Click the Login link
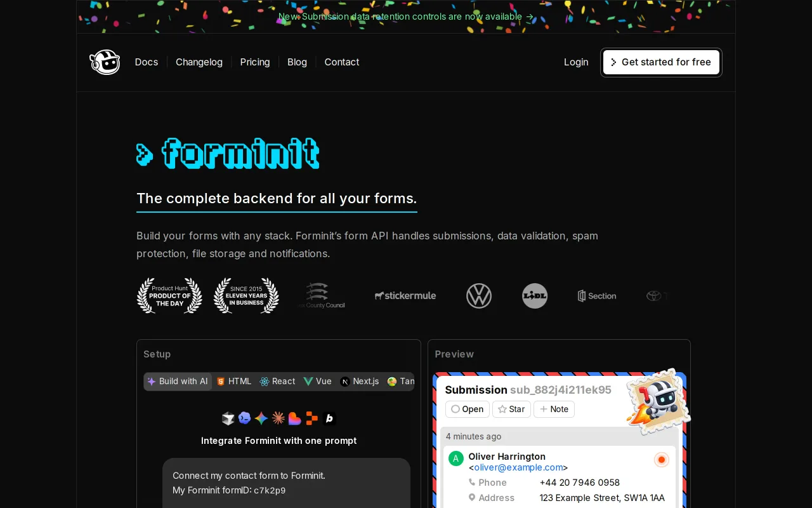812x508 pixels. coord(576,62)
